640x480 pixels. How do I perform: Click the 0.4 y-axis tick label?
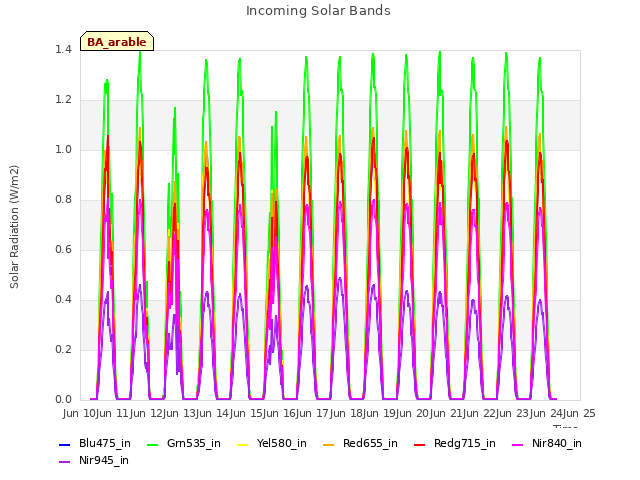pos(63,300)
